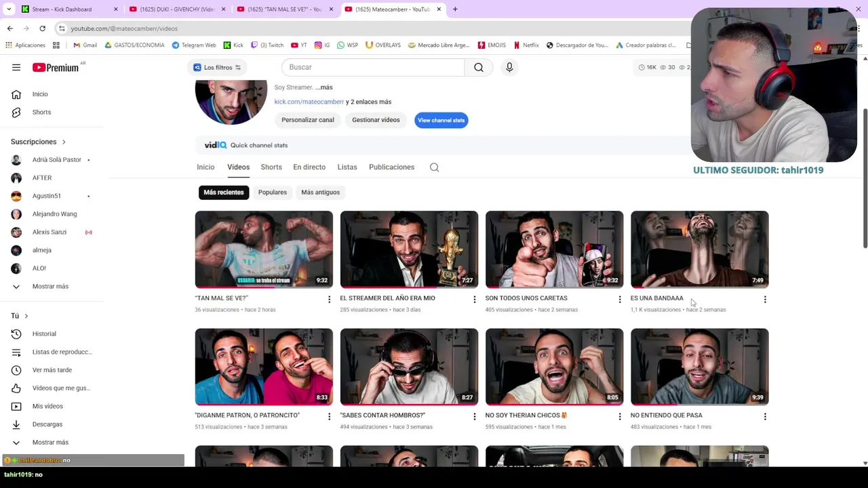
Task: Switch to the channel Inicio tab
Action: point(205,167)
